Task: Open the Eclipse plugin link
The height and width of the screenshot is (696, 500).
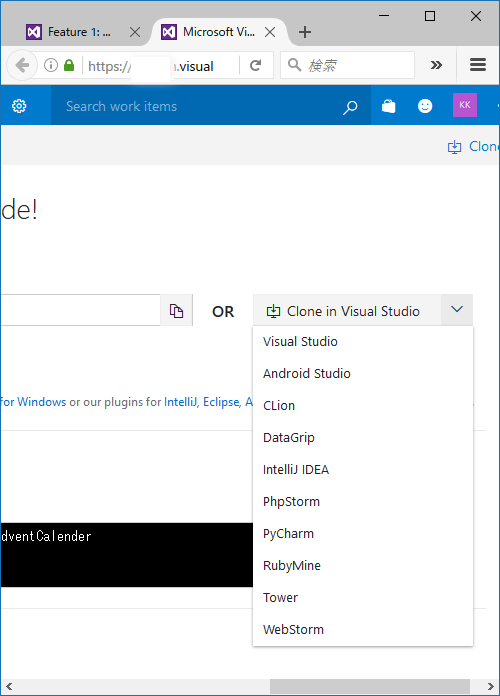Action: coord(221,402)
